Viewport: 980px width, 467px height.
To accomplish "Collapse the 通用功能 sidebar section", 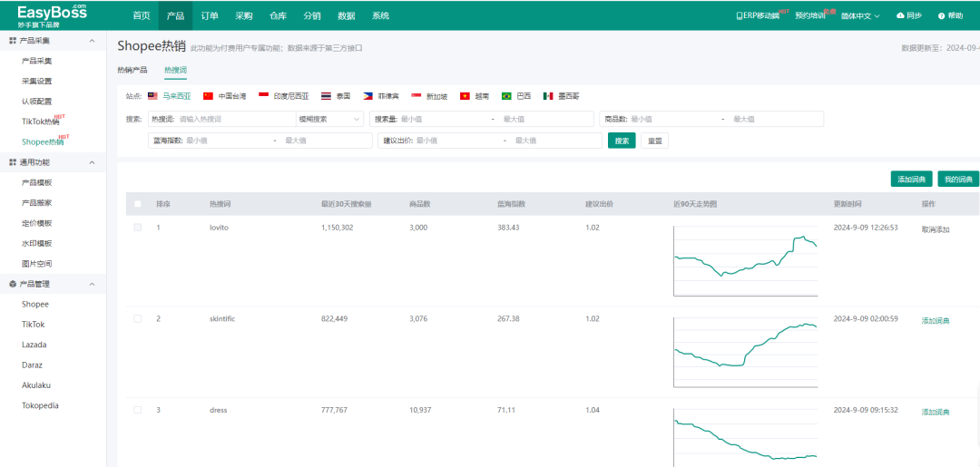I will pos(93,162).
